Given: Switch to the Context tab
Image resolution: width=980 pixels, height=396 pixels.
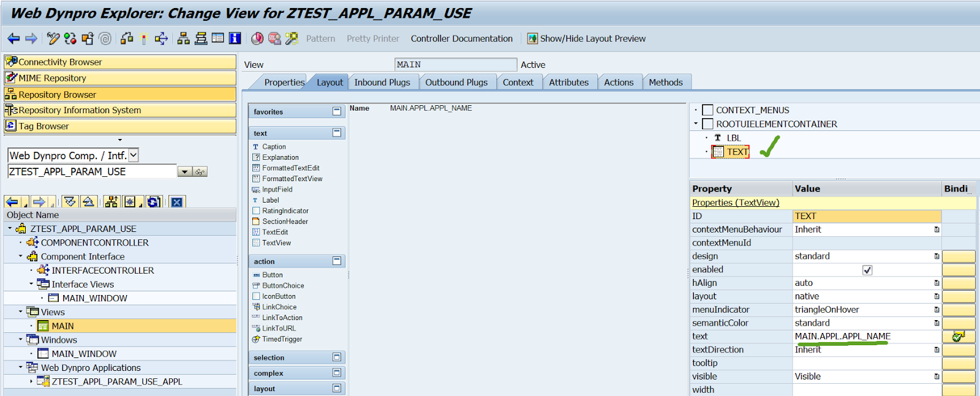Looking at the screenshot, I should pyautogui.click(x=518, y=82).
